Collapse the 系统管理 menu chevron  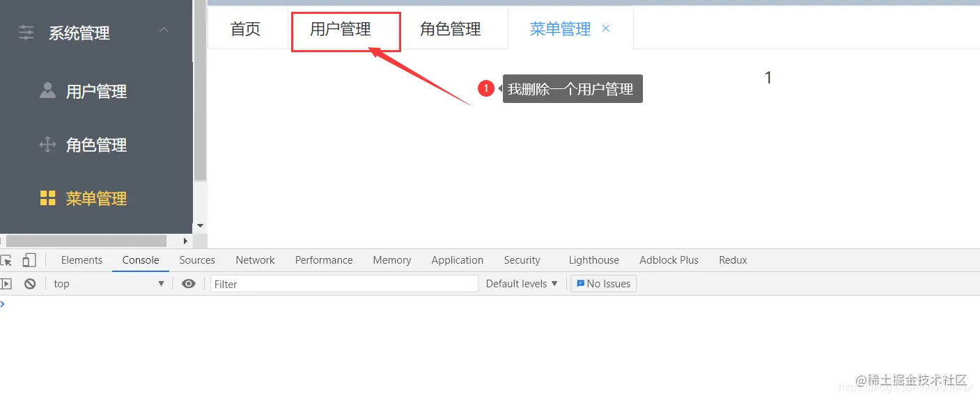(164, 30)
